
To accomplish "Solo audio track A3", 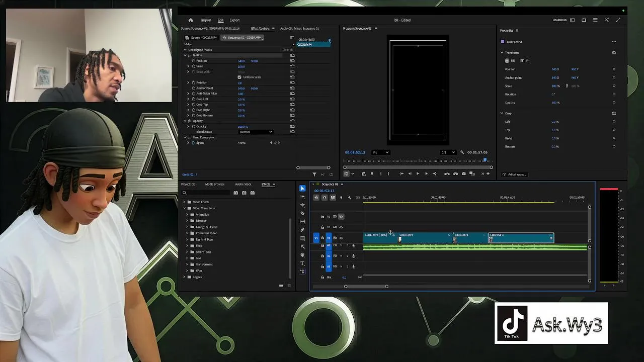I will click(x=347, y=266).
